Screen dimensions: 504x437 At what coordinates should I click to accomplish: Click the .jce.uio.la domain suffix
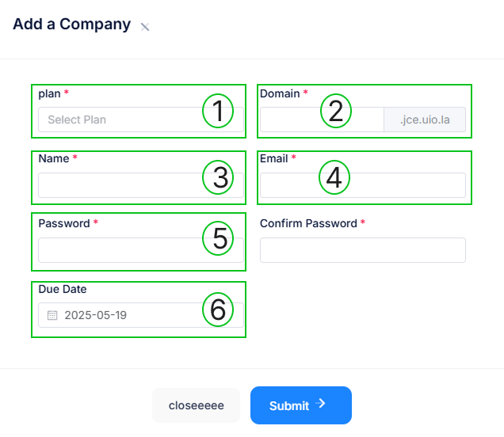(x=424, y=120)
